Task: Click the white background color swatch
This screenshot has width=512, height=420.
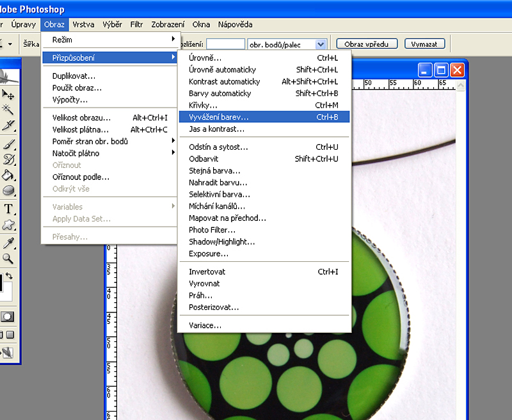Action: tap(8, 293)
